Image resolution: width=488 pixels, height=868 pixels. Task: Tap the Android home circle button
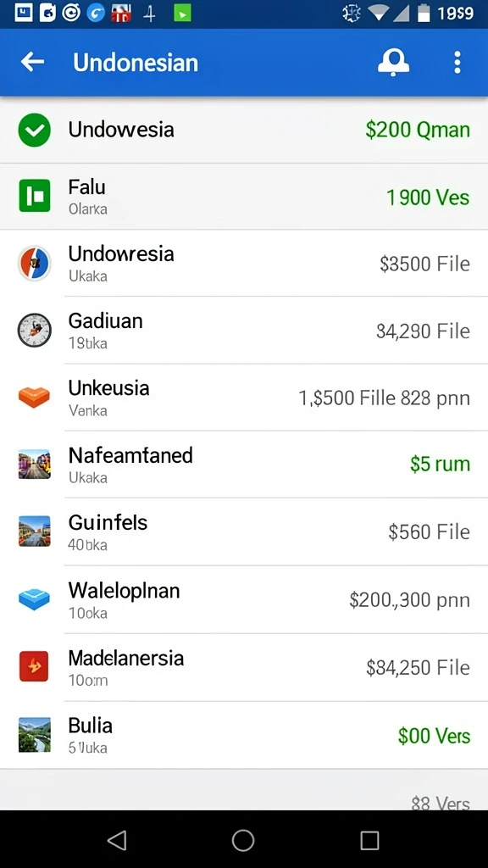click(x=243, y=840)
